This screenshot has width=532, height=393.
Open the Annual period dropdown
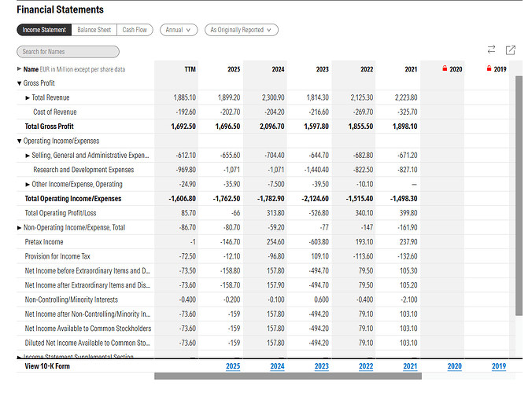179,30
